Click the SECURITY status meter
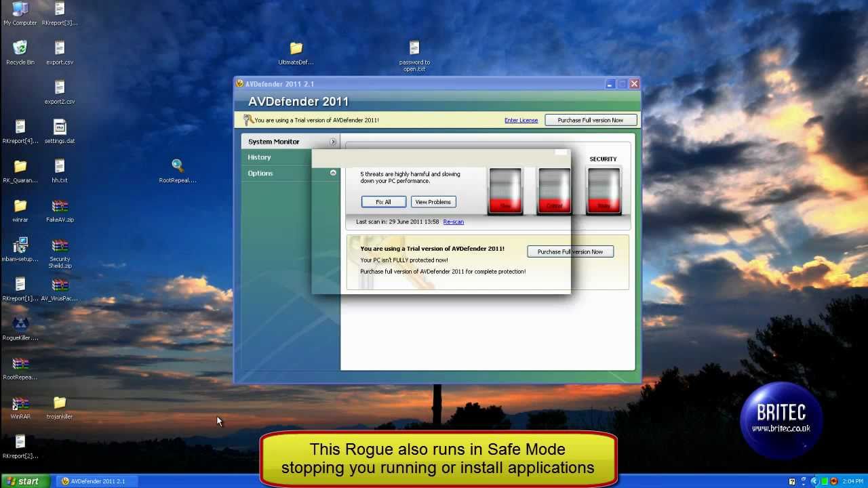 pos(604,190)
